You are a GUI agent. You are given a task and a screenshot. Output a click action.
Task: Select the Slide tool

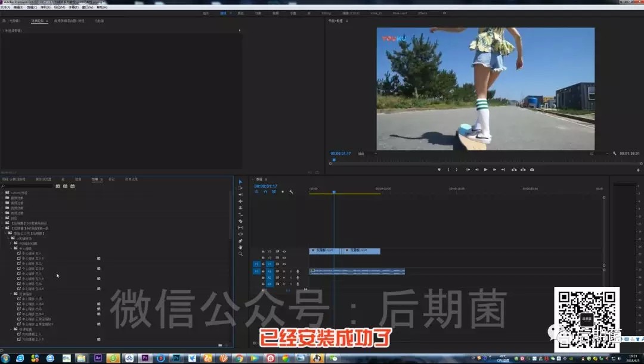point(240,234)
